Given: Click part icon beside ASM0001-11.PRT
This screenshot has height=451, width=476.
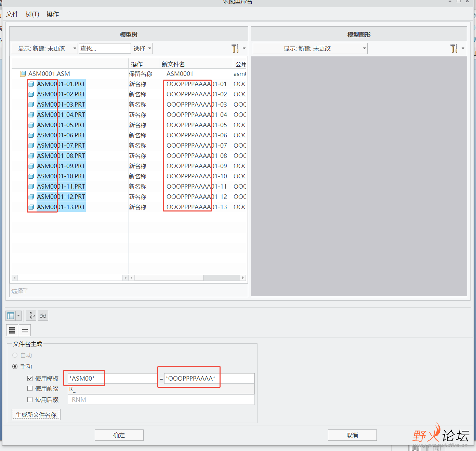Looking at the screenshot, I should 31,187.
